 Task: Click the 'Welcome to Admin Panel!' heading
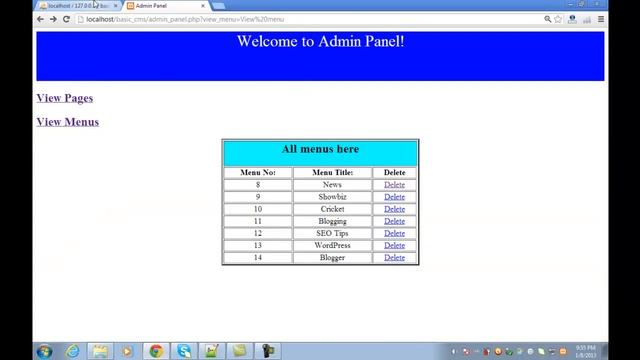[320, 41]
